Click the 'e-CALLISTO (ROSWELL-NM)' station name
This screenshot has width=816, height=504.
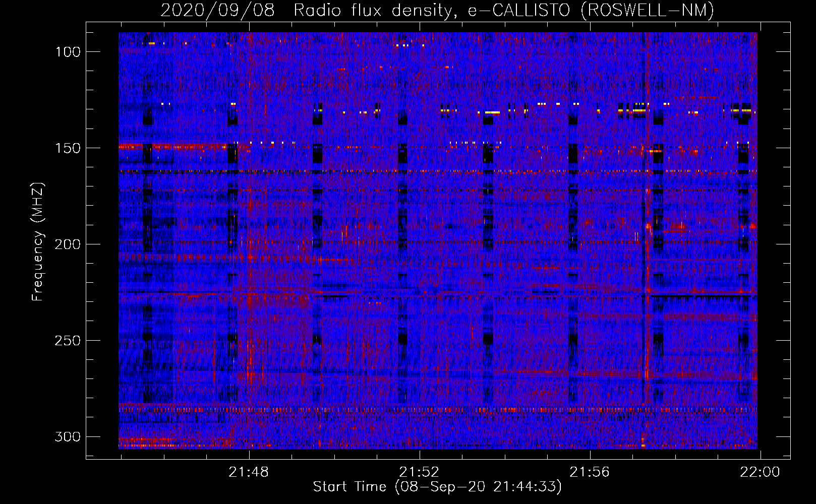pos(591,10)
